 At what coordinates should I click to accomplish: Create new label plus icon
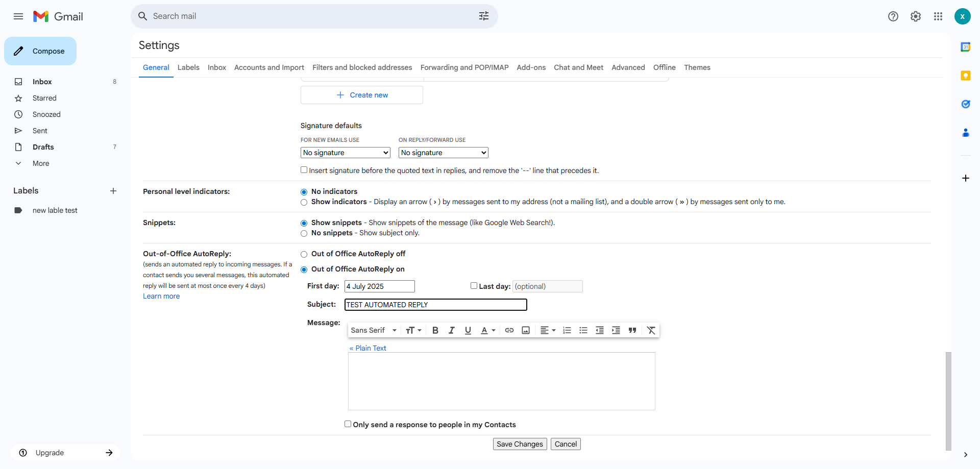click(x=113, y=191)
